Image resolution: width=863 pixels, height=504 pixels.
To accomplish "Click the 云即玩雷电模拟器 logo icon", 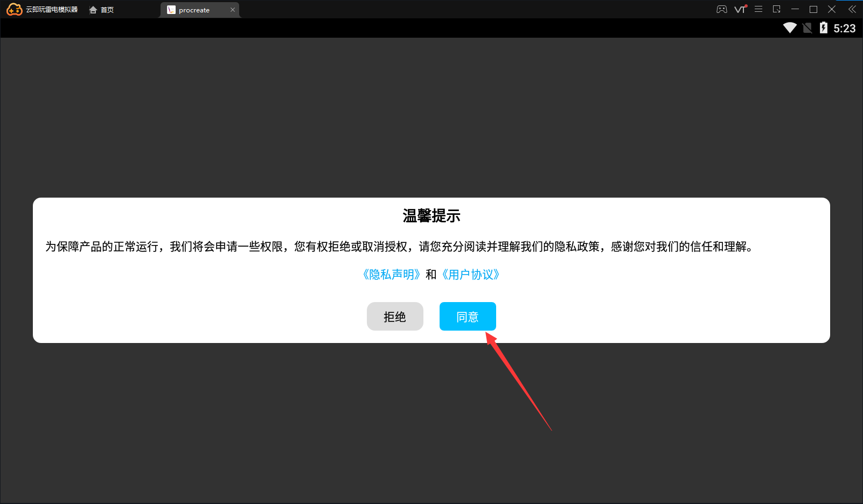I will pos(15,10).
